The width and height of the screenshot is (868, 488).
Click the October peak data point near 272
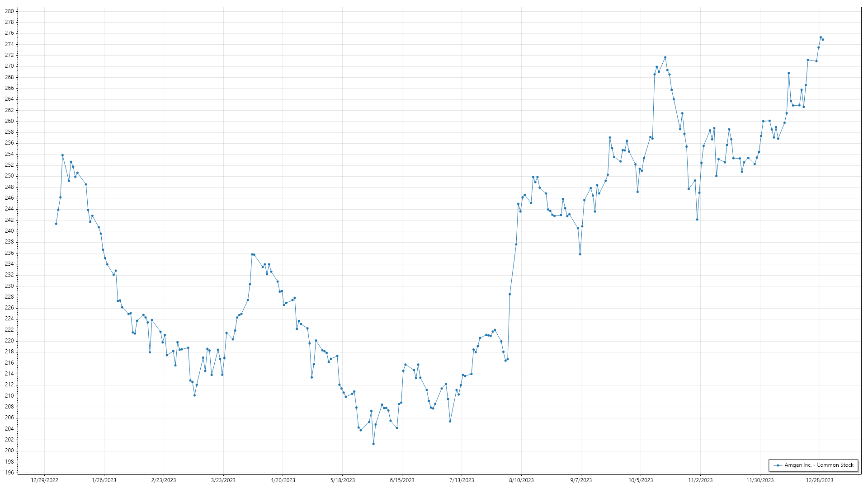coord(665,57)
